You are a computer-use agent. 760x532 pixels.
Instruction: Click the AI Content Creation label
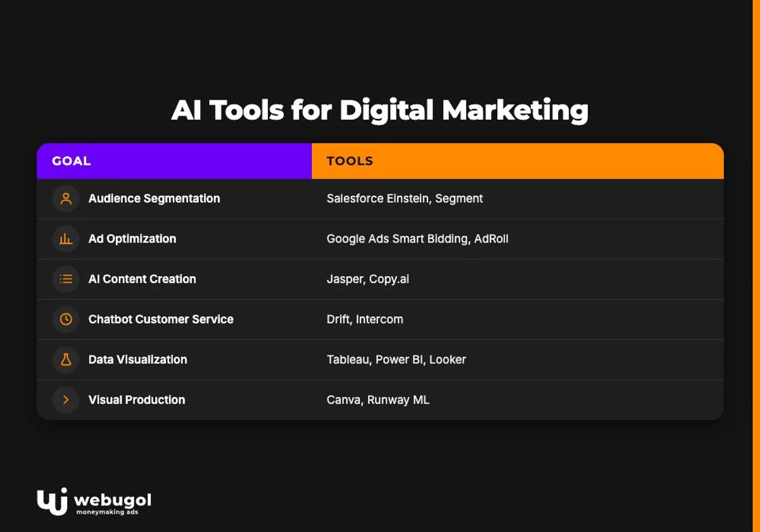[x=142, y=279]
